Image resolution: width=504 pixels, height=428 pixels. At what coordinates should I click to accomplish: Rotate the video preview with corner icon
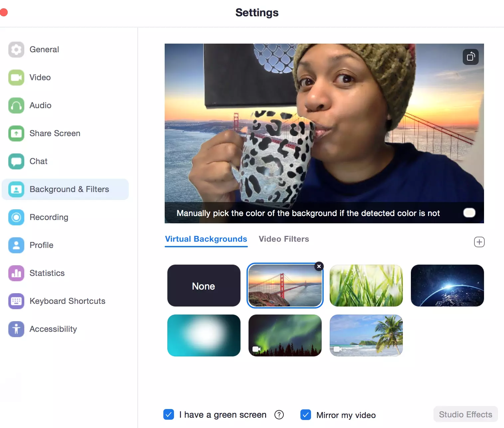(471, 57)
